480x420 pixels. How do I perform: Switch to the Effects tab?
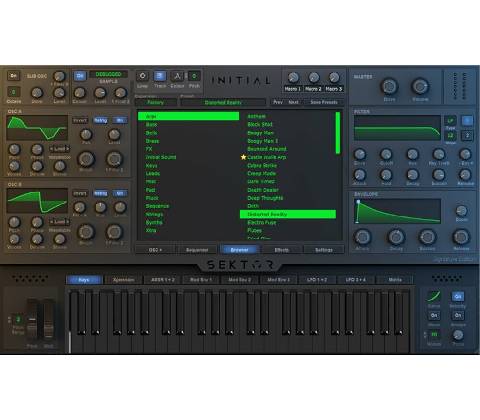click(x=282, y=250)
